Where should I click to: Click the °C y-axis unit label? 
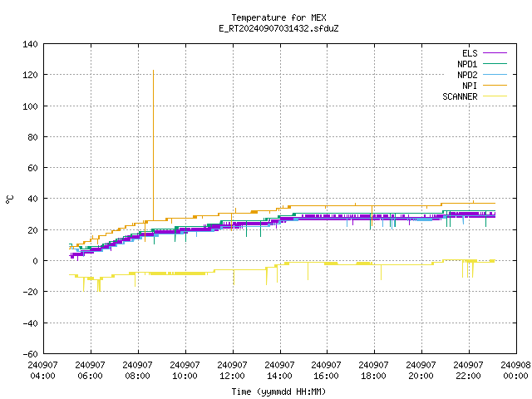click(x=9, y=199)
